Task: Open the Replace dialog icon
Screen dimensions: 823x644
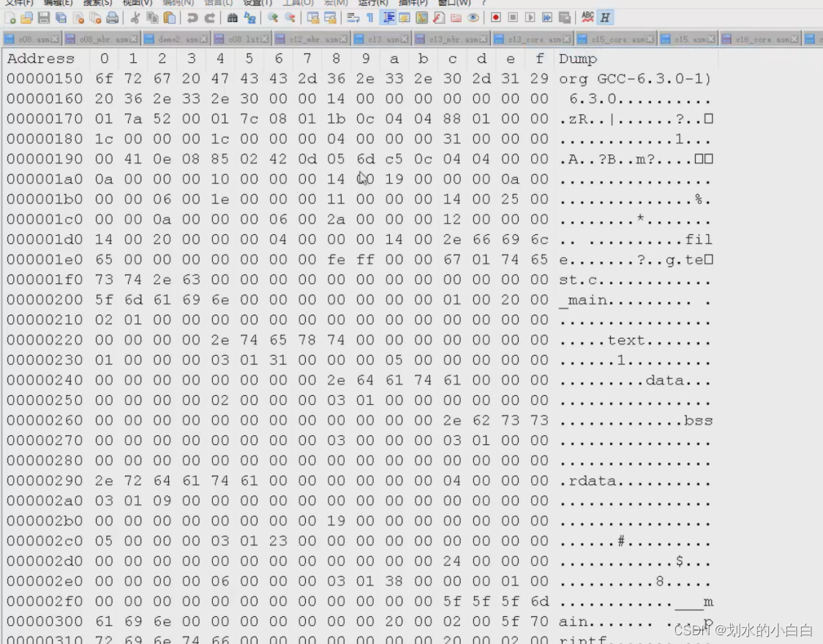Action: (x=250, y=18)
